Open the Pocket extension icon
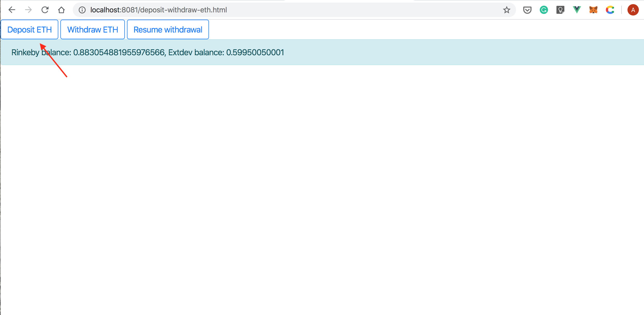 (x=527, y=10)
